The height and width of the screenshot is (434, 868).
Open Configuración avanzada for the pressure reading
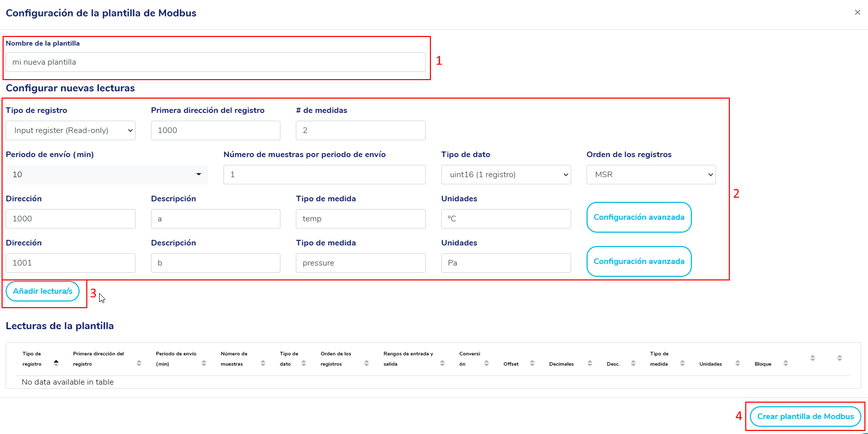point(639,261)
